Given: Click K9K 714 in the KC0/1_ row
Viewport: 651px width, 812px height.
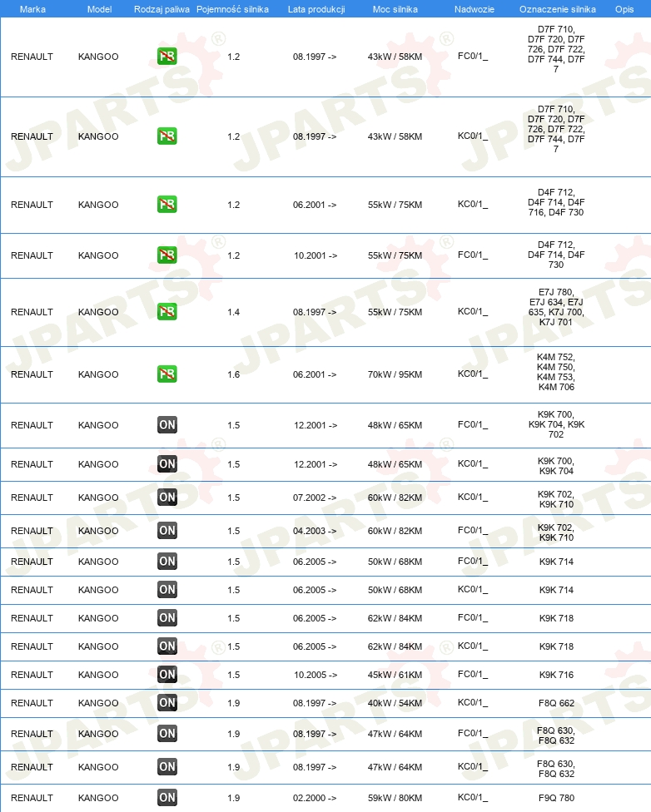Looking at the screenshot, I should click(556, 590).
